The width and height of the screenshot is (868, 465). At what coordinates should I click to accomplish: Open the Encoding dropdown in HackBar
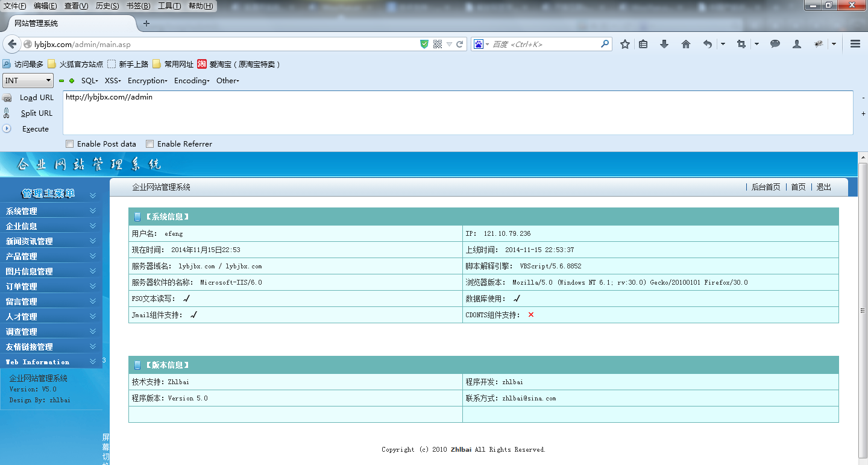tap(192, 81)
